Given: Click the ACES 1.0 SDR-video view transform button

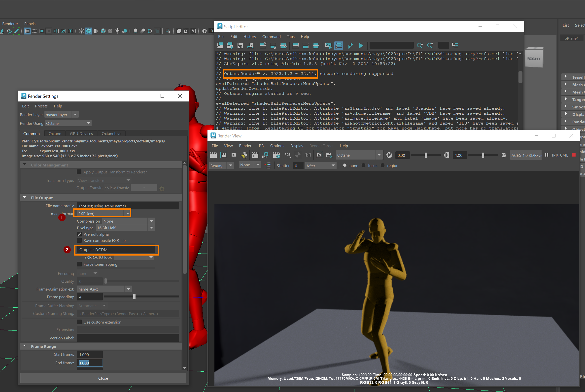Looking at the screenshot, I should pos(526,155).
